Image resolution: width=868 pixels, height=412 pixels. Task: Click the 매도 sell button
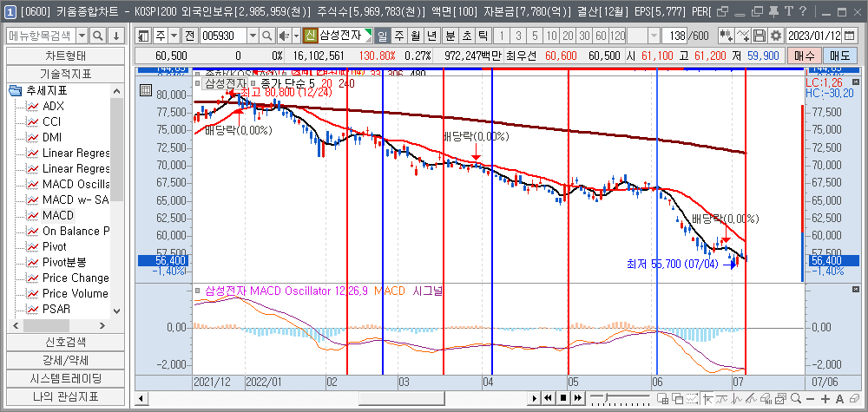click(x=839, y=56)
